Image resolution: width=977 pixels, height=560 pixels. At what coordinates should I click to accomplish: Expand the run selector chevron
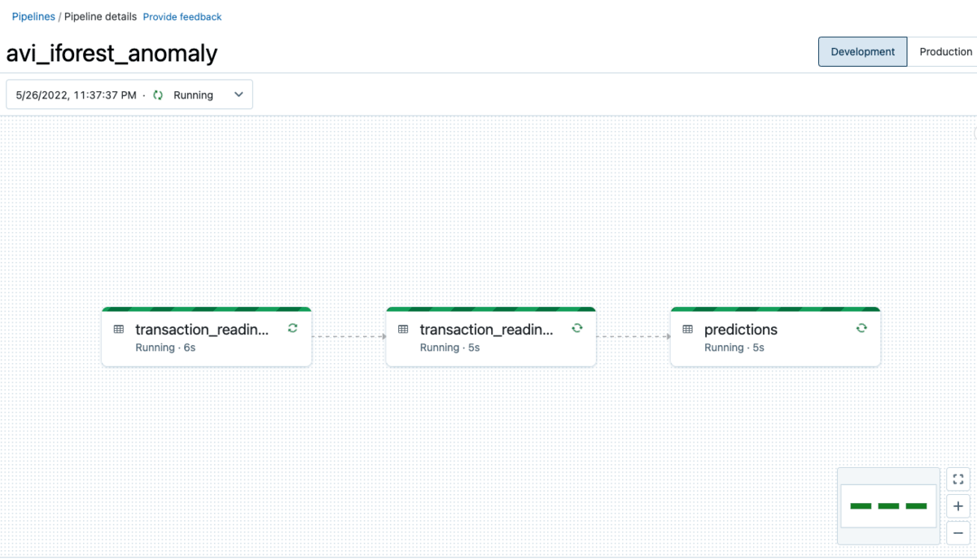pyautogui.click(x=239, y=94)
